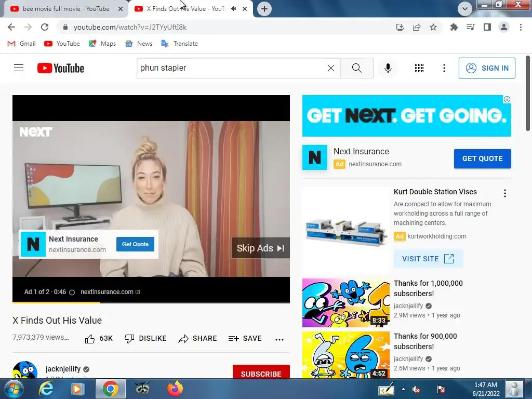This screenshot has height=399, width=532.
Task: Open ad info icon on banner
Action: pos(507,99)
